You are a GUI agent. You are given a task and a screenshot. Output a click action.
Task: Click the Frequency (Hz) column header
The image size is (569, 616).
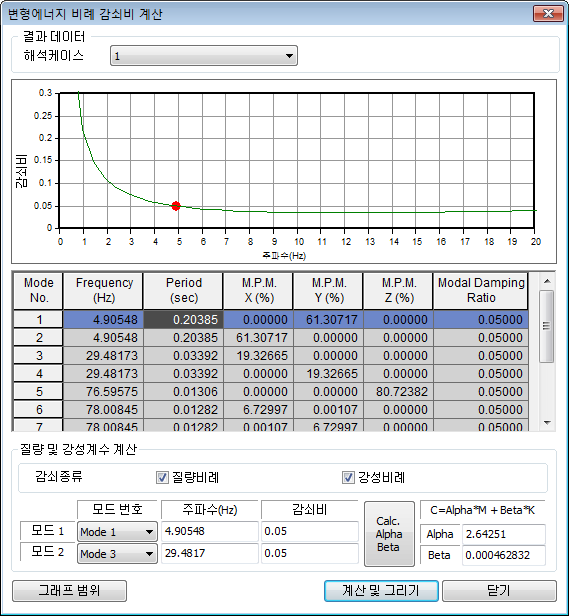[103, 290]
